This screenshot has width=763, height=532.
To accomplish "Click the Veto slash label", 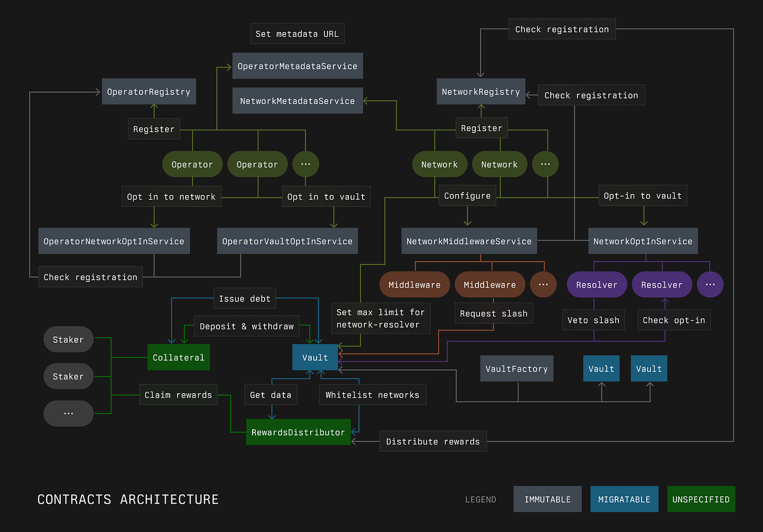I will 594,320.
